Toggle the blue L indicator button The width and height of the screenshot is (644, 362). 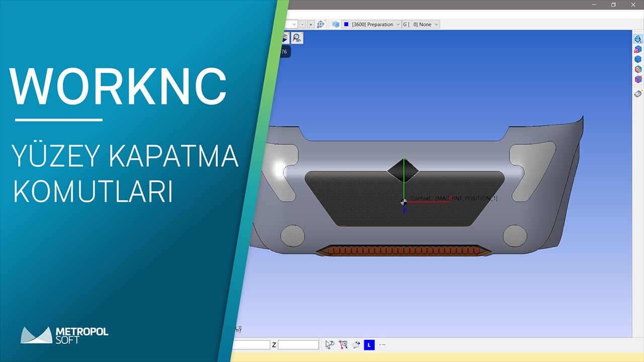coord(369,345)
